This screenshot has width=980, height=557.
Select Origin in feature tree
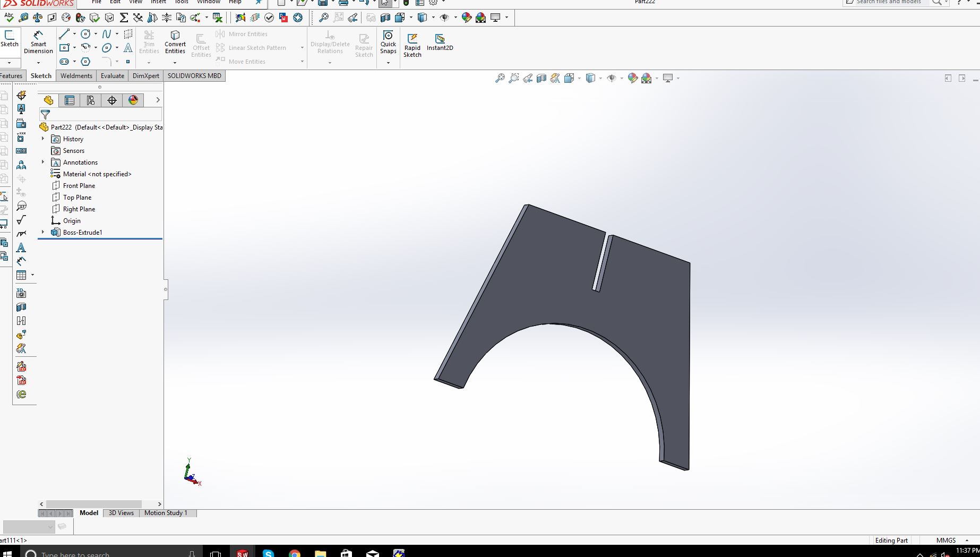tap(72, 221)
